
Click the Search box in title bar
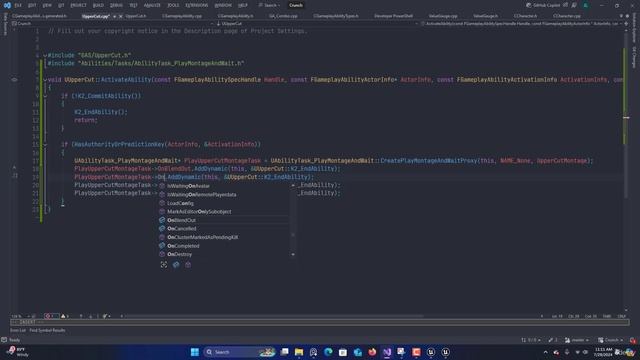tap(269, 5)
